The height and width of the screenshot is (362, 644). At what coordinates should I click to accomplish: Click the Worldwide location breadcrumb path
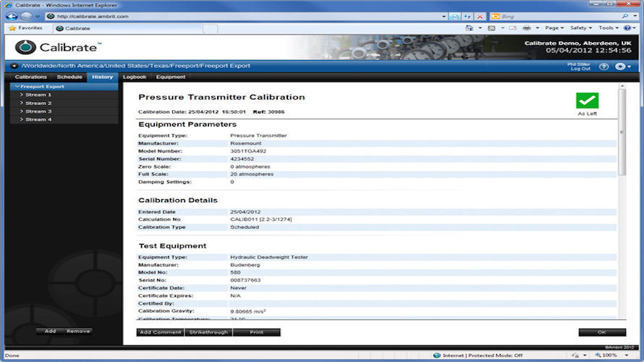pyautogui.click(x=135, y=66)
